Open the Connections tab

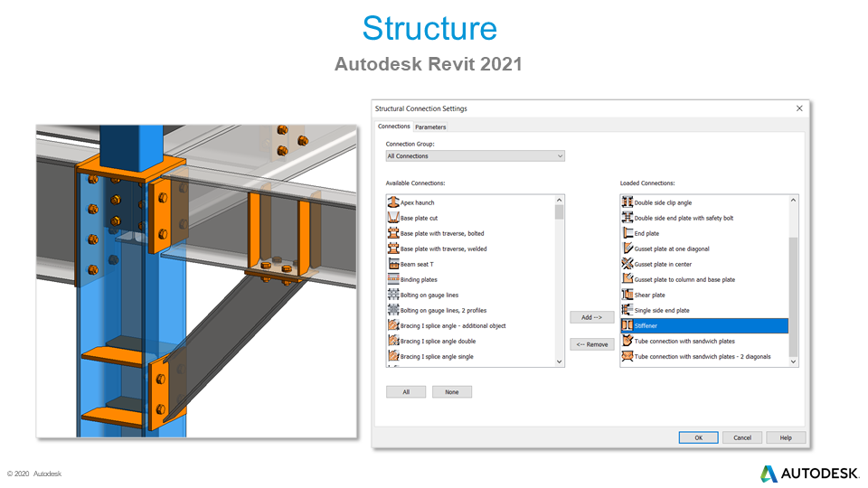[x=393, y=127]
